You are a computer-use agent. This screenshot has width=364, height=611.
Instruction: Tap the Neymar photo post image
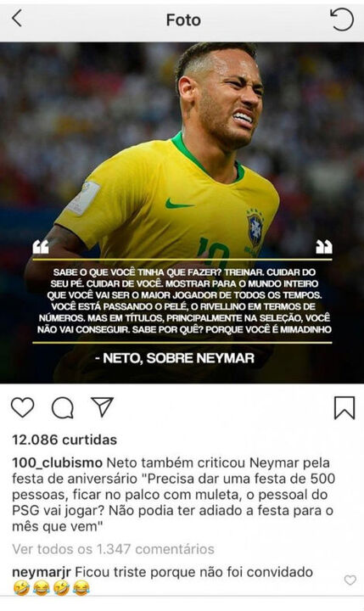tap(182, 212)
